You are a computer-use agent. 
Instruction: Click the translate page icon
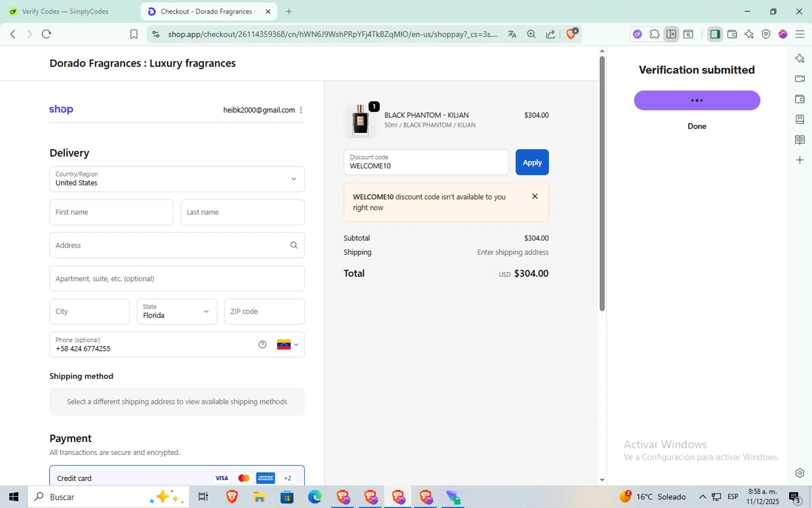point(512,34)
